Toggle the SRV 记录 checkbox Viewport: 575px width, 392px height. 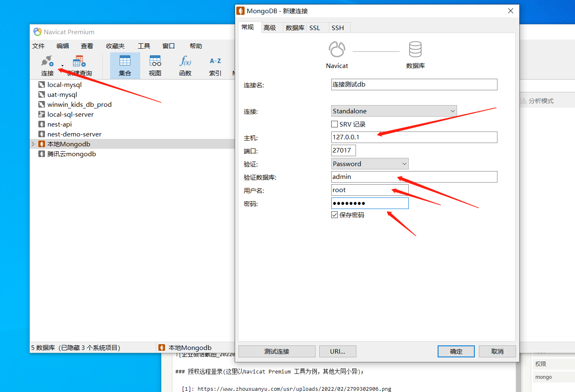pos(335,124)
